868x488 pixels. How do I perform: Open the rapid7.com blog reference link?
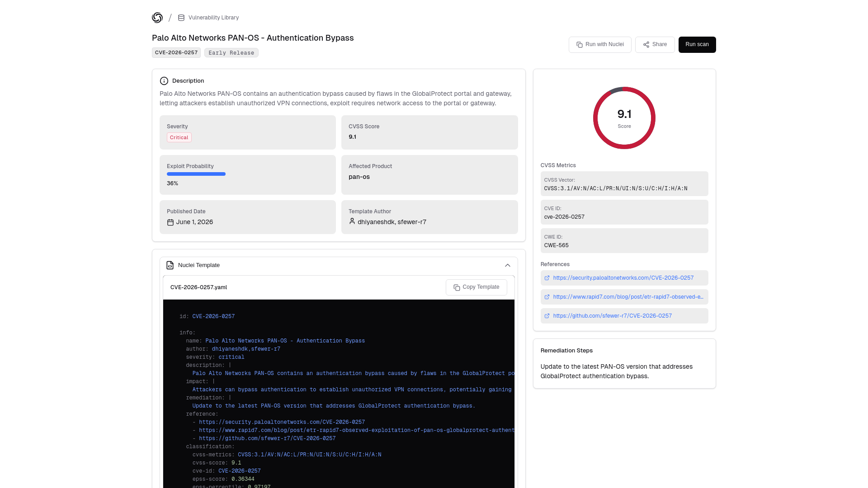point(628,297)
